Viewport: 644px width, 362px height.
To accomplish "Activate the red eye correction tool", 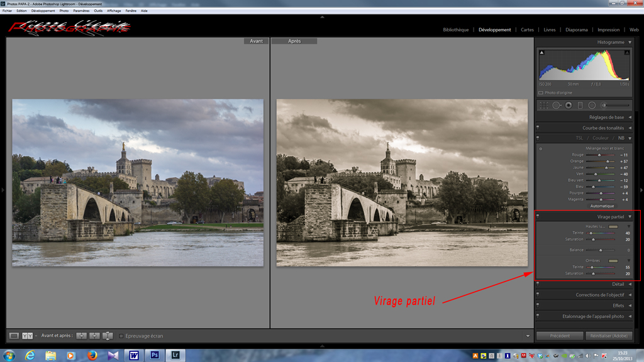I will pos(569,106).
